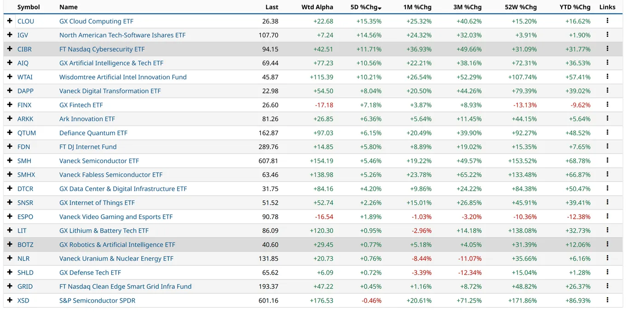Open the CLOU symbol link
The image size is (644, 321).
click(26, 21)
